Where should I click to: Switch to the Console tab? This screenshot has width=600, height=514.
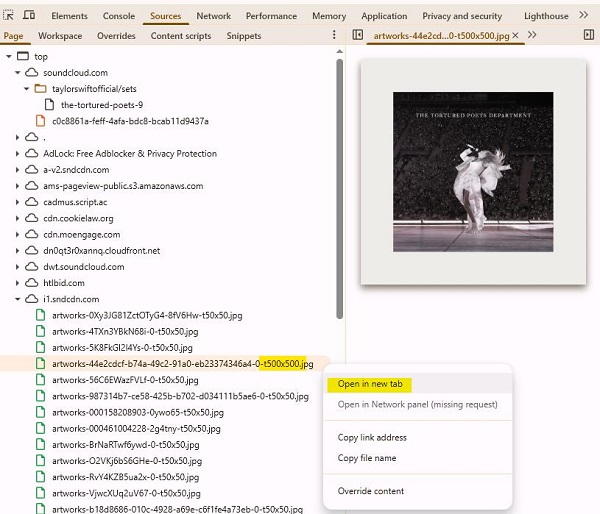(119, 16)
